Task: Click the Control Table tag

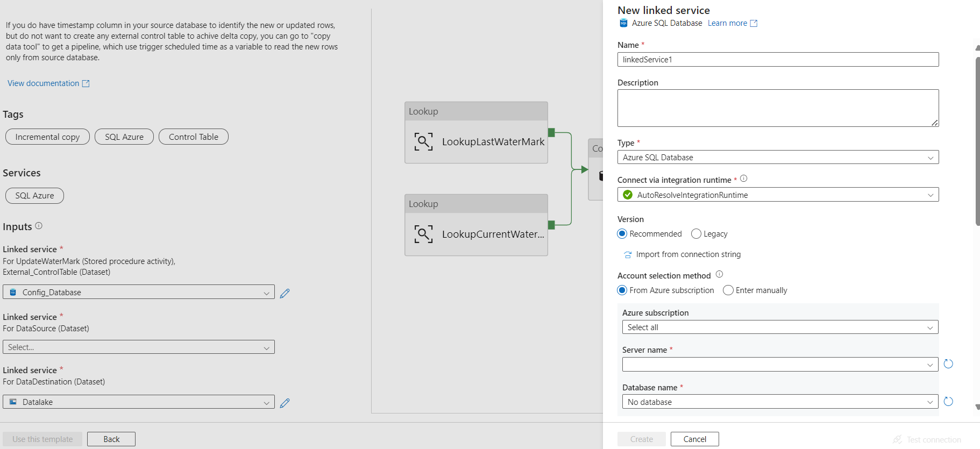Action: click(194, 137)
